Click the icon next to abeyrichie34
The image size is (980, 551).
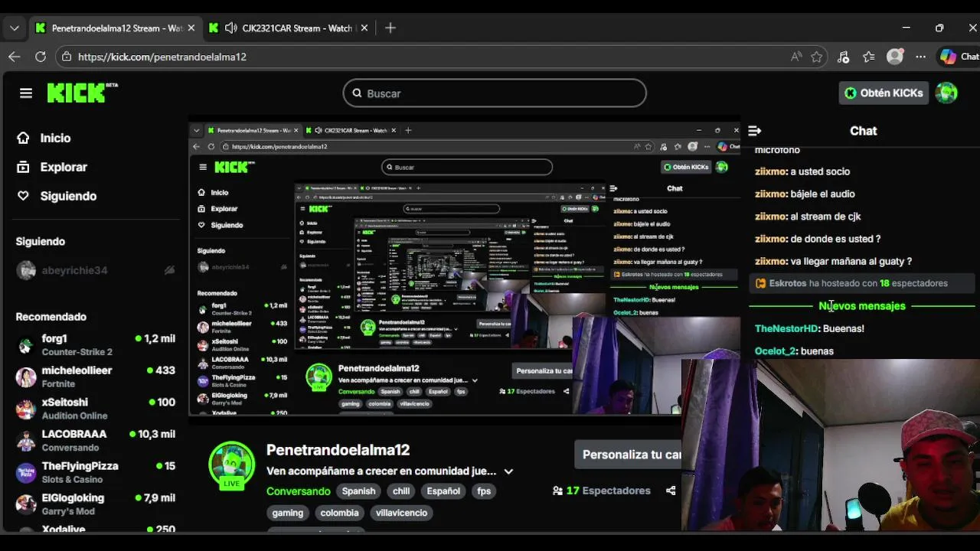[x=169, y=270]
